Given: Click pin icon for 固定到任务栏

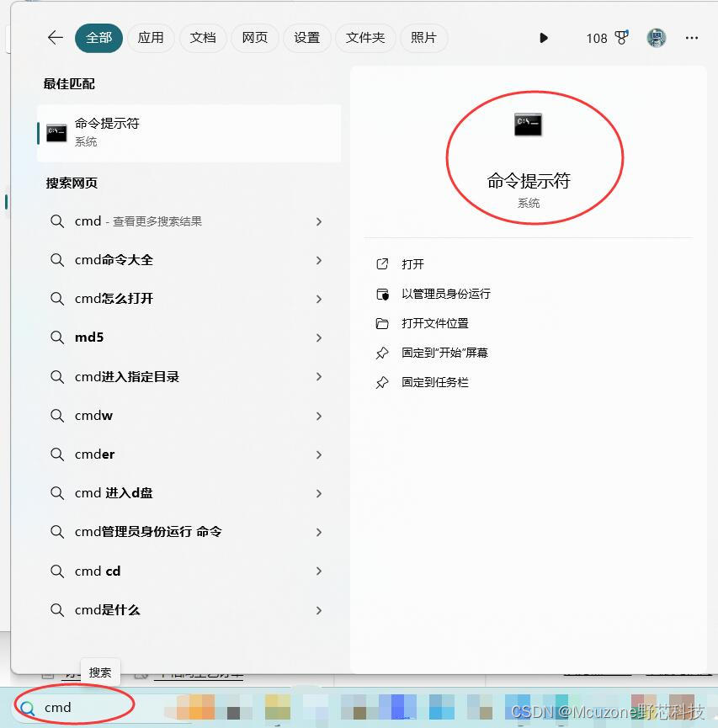Looking at the screenshot, I should pos(382,382).
